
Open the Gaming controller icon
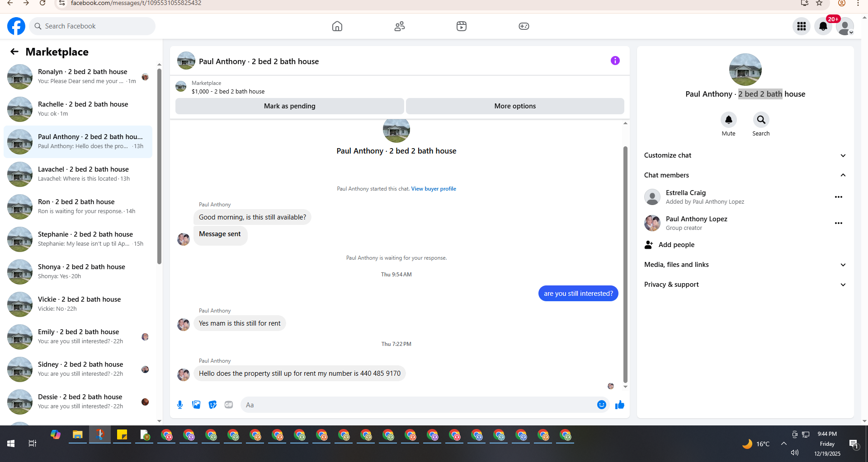tap(524, 26)
